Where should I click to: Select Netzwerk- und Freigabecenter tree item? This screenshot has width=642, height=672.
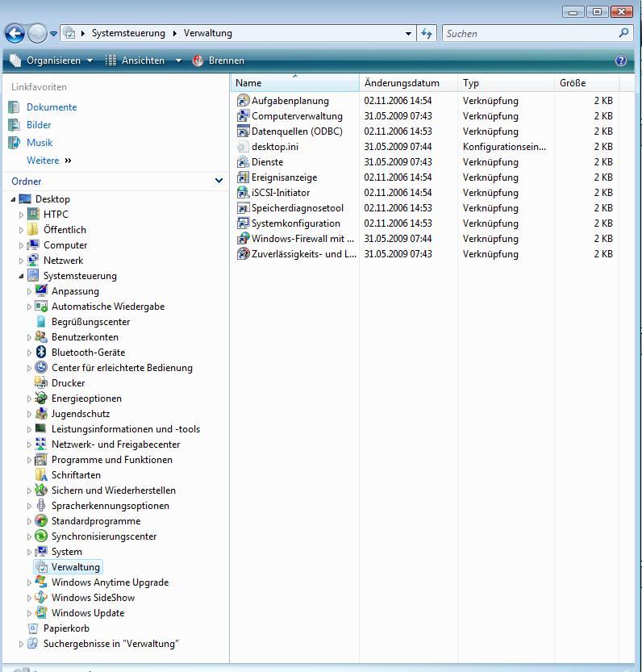(x=115, y=444)
